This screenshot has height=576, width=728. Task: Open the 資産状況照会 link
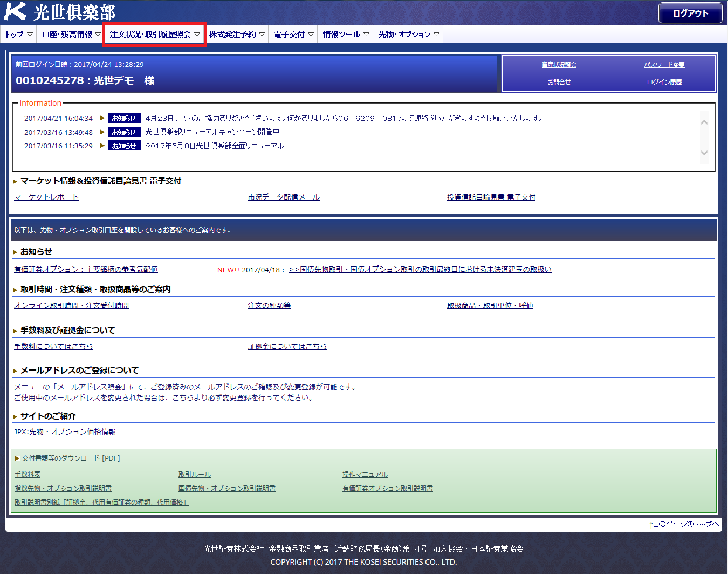pyautogui.click(x=559, y=65)
